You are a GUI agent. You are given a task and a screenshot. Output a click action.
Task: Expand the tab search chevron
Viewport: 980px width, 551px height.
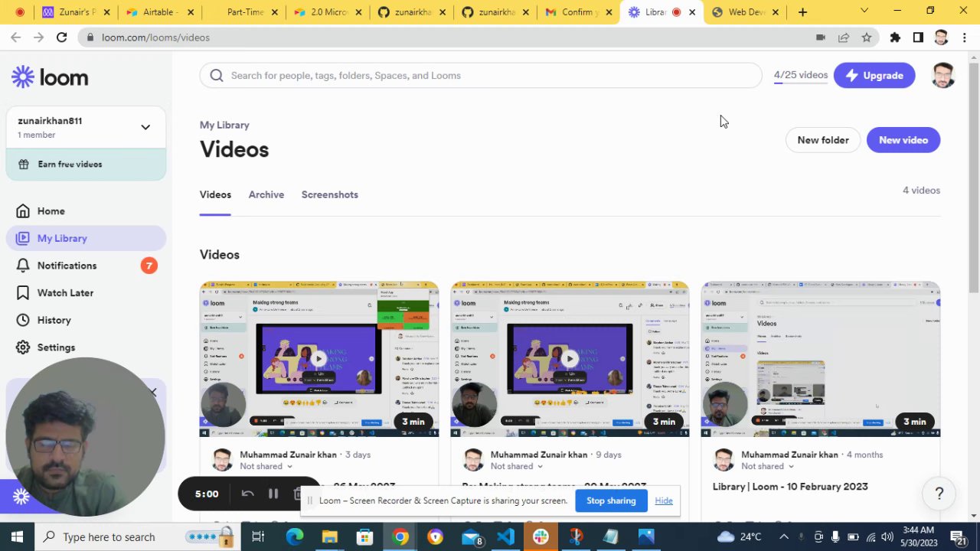point(864,11)
